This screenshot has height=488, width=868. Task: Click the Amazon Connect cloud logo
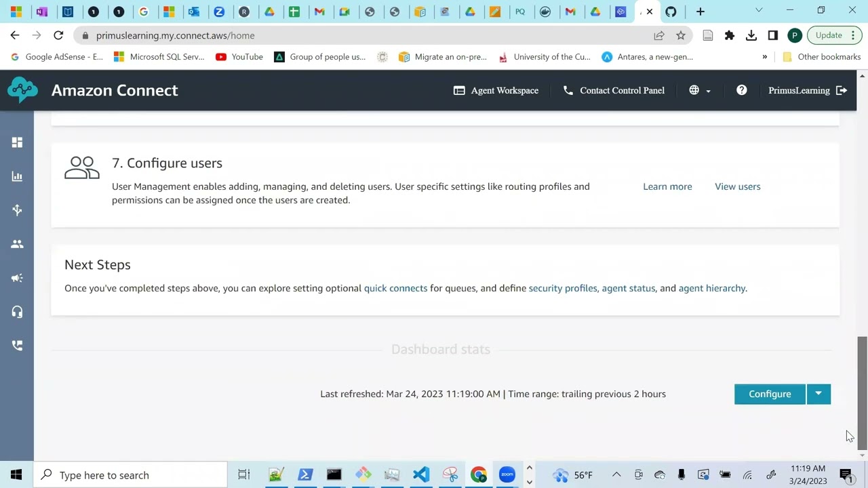[x=22, y=90]
